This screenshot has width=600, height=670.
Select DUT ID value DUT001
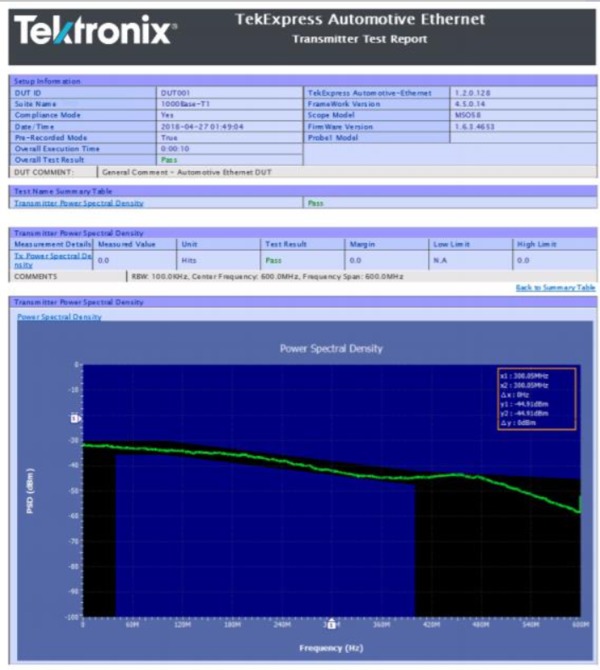coord(175,93)
